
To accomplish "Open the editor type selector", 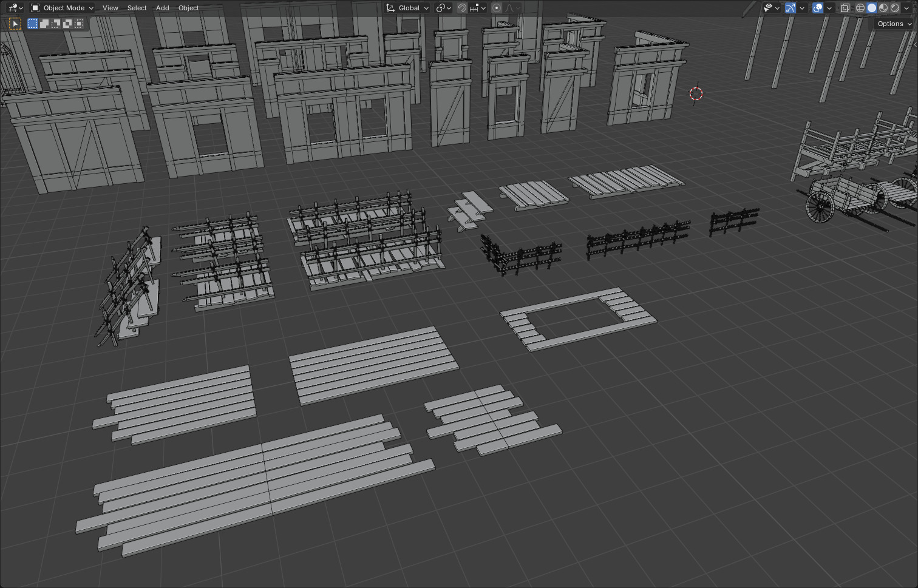I will [15, 8].
